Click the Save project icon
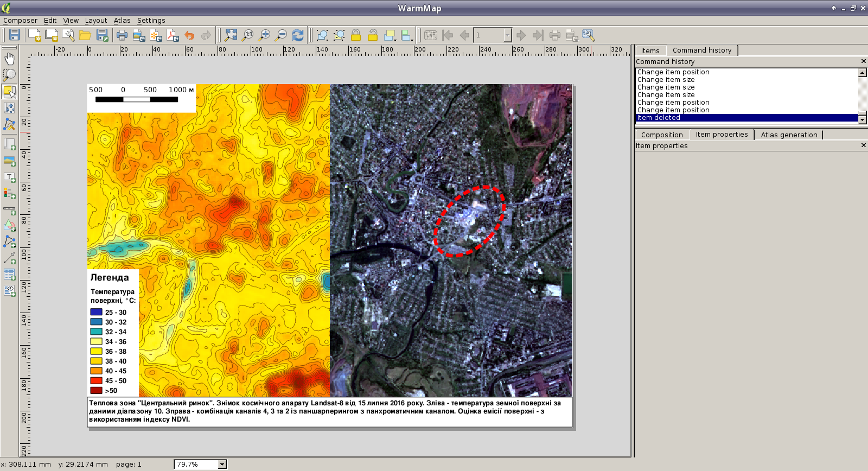868x471 pixels. click(15, 35)
